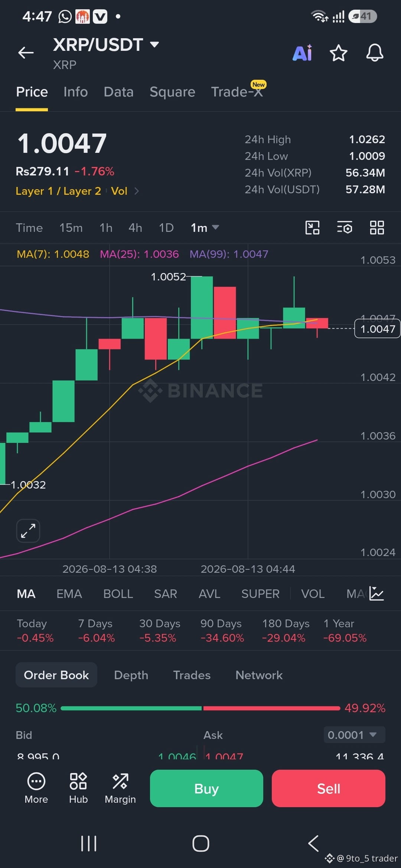This screenshot has height=868, width=401.
Task: Tap the 24h High value 1.0262
Action: tap(367, 139)
